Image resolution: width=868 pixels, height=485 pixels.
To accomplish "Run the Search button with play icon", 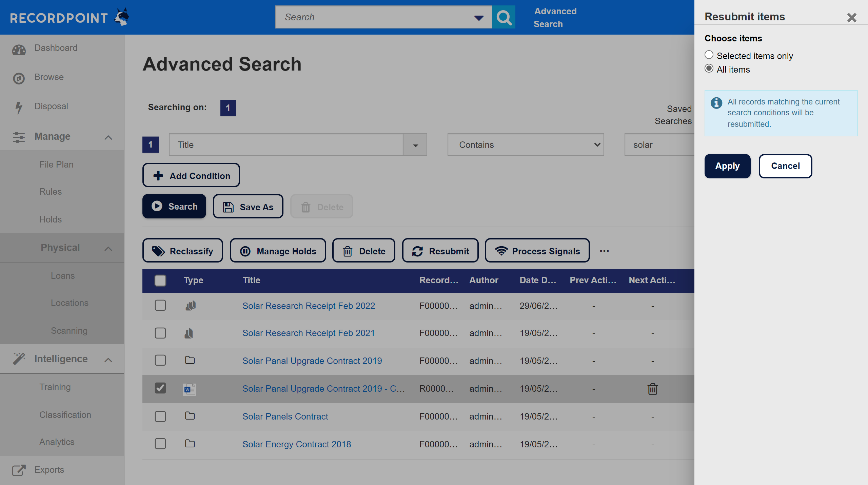I will 174,206.
